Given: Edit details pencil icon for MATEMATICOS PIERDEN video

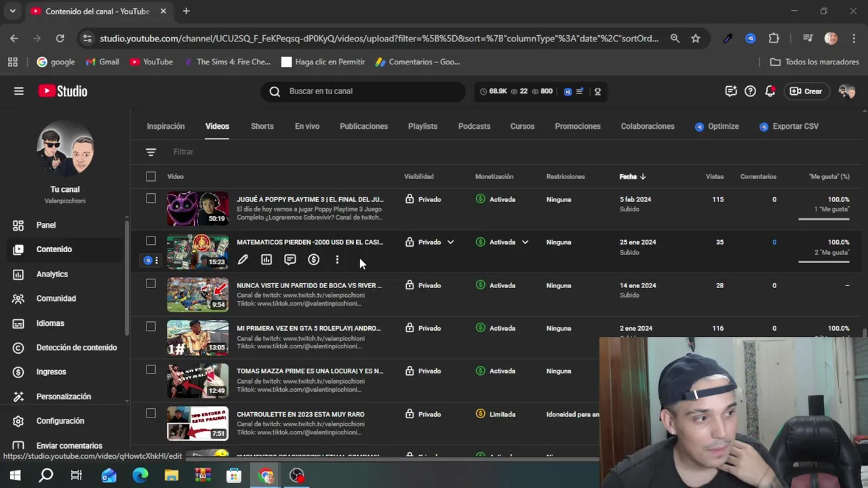Looking at the screenshot, I should pyautogui.click(x=243, y=260).
